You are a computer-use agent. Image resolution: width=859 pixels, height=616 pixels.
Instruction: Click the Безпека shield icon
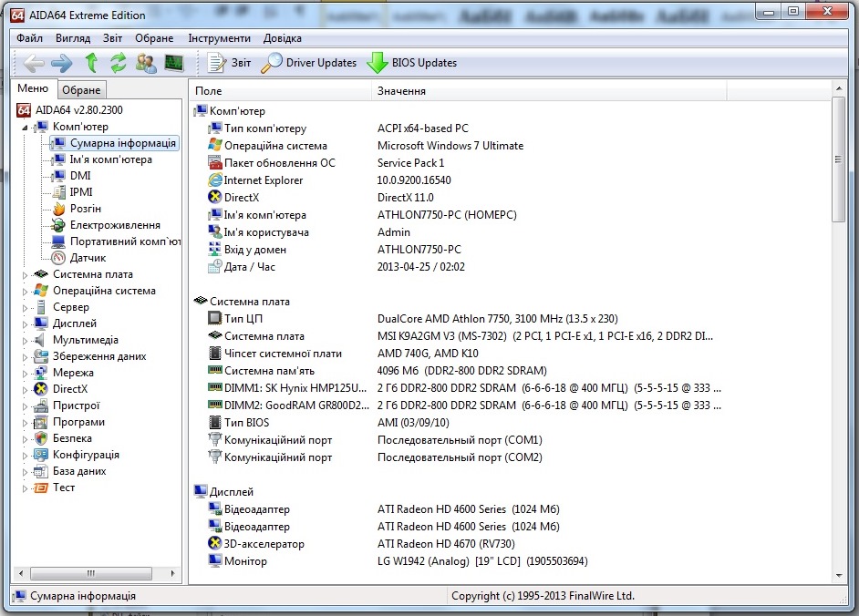(x=41, y=438)
